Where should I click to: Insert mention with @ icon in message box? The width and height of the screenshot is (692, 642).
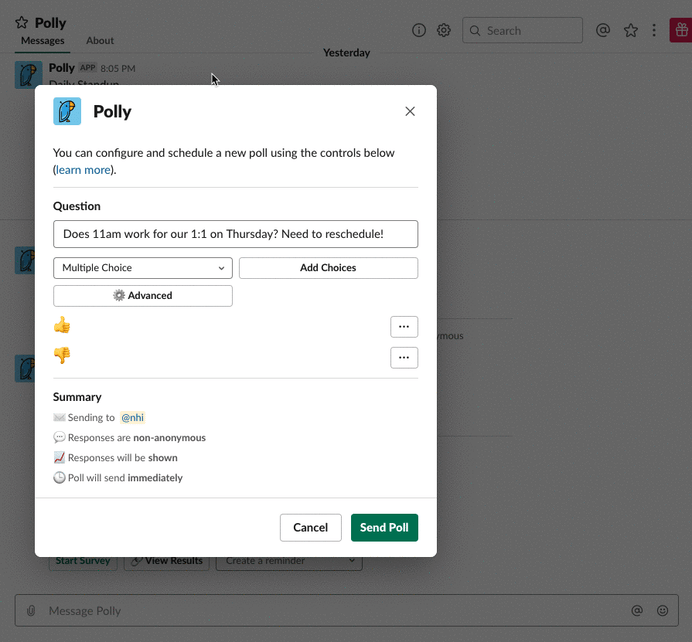coord(637,611)
